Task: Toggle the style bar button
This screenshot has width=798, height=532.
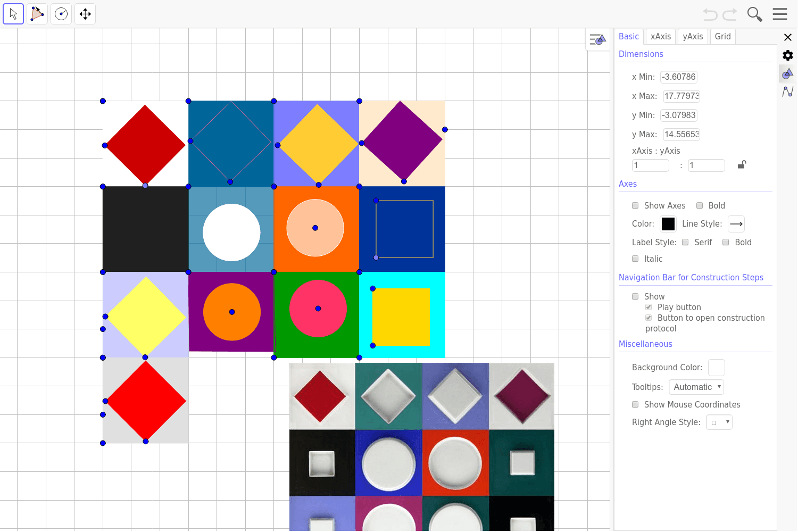Action: (x=597, y=40)
